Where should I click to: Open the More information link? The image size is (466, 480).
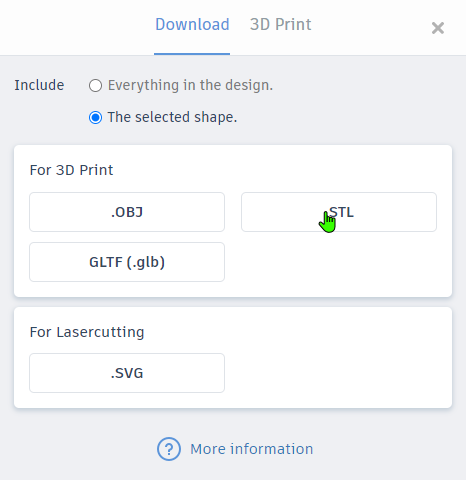click(252, 449)
